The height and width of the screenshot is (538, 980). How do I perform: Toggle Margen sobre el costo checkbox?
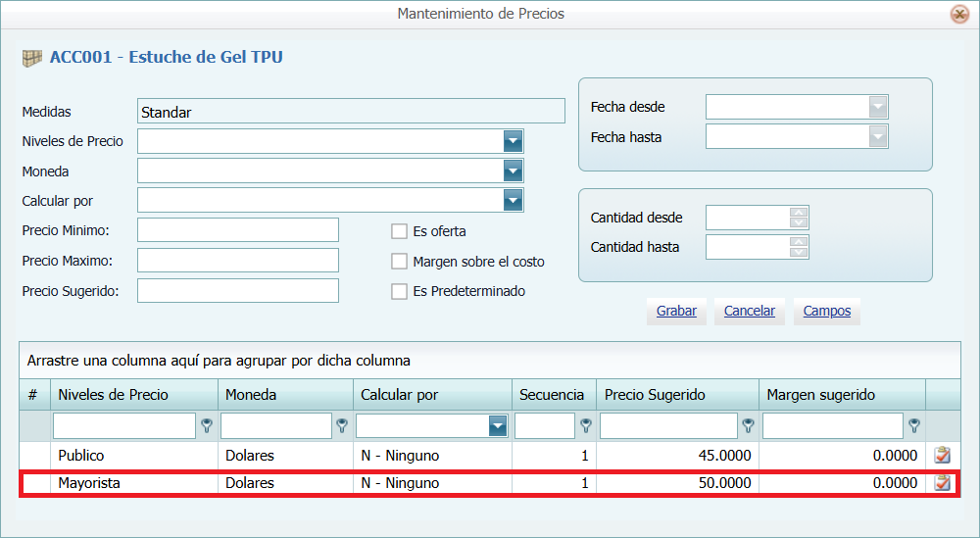click(x=399, y=262)
